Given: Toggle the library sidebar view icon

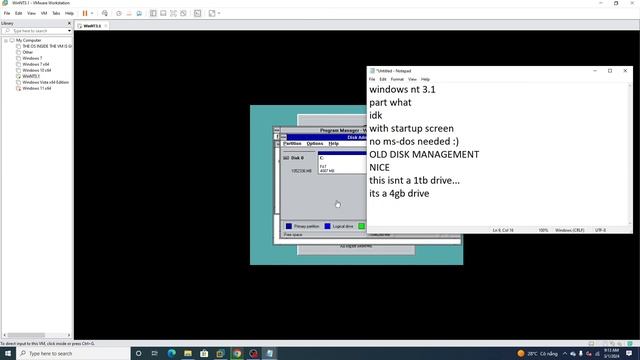Looking at the screenshot, I should tap(153, 13).
